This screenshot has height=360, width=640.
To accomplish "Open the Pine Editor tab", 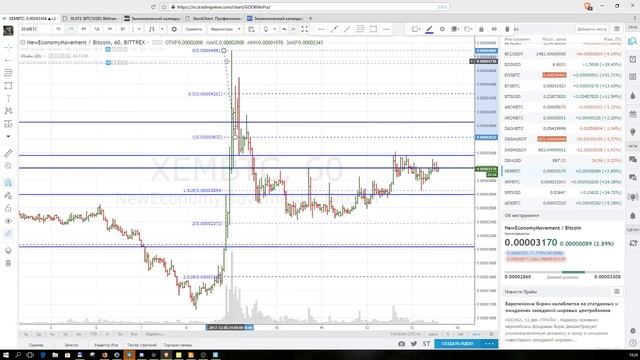I will [x=106, y=345].
